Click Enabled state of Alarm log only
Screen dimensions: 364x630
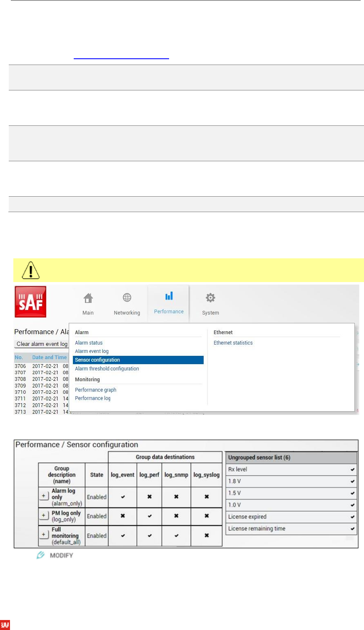(97, 497)
